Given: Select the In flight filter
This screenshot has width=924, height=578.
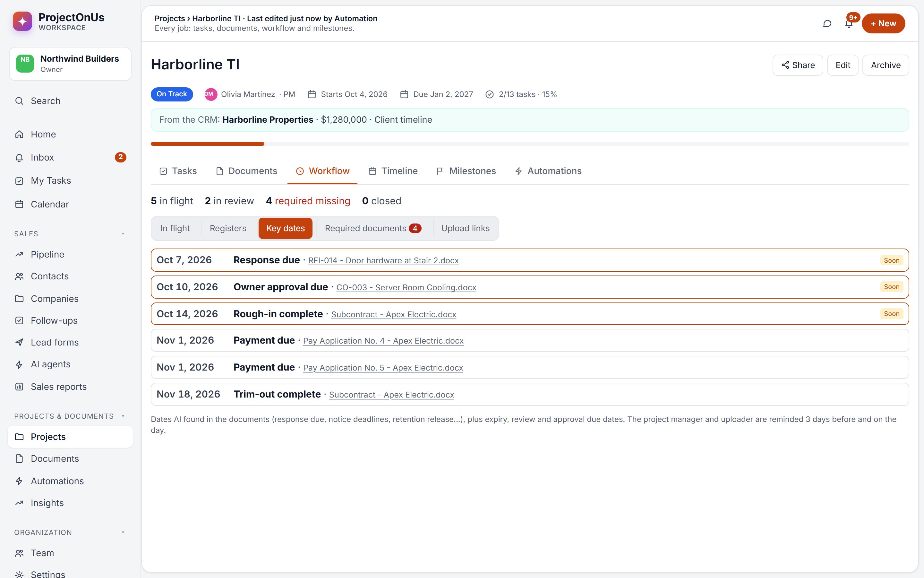Looking at the screenshot, I should [x=175, y=228].
